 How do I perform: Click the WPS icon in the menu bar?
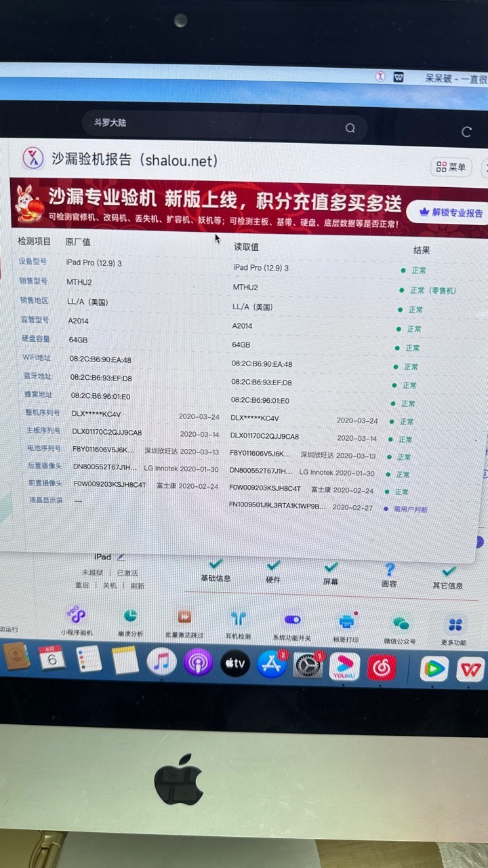pos(399,77)
